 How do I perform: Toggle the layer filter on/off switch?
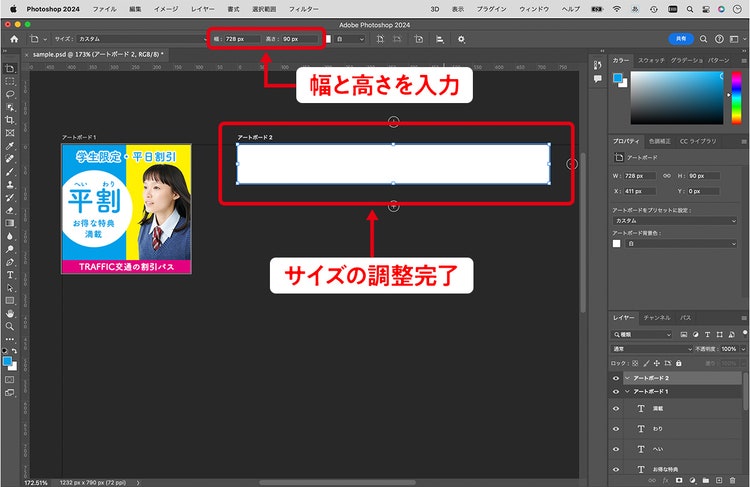[745, 333]
